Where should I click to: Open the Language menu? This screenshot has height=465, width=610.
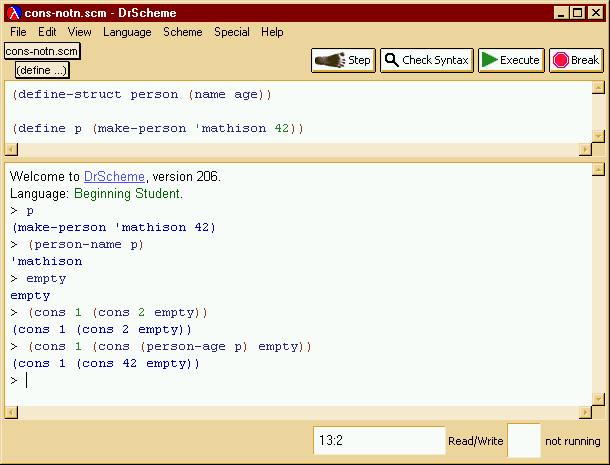click(127, 32)
